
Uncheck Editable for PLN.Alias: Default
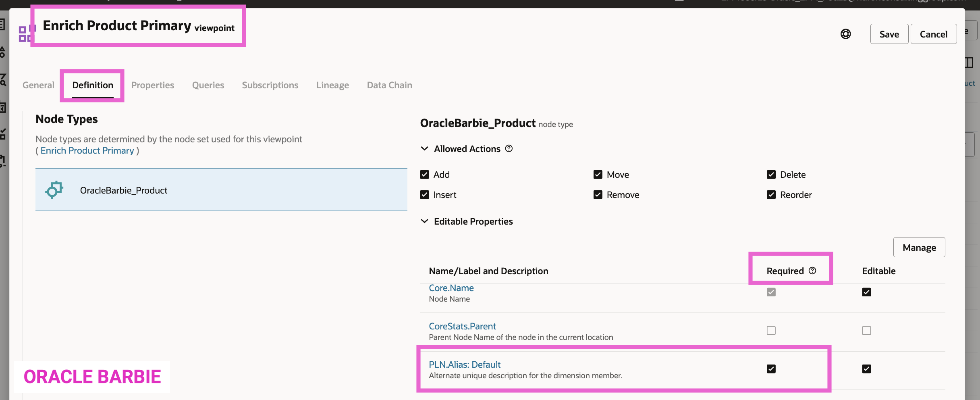[x=866, y=369]
